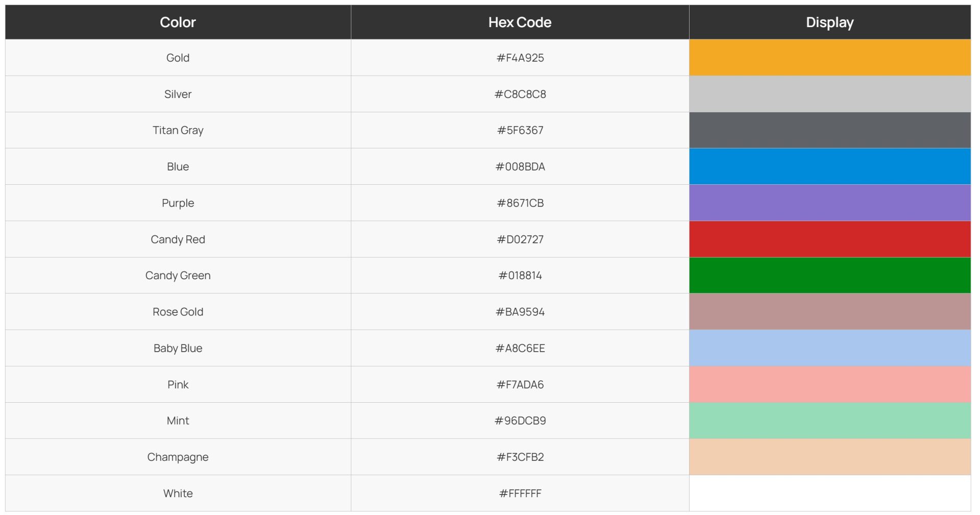Pick the Rose Gold display swatch
Screen dimensions: 980x515
click(x=829, y=311)
